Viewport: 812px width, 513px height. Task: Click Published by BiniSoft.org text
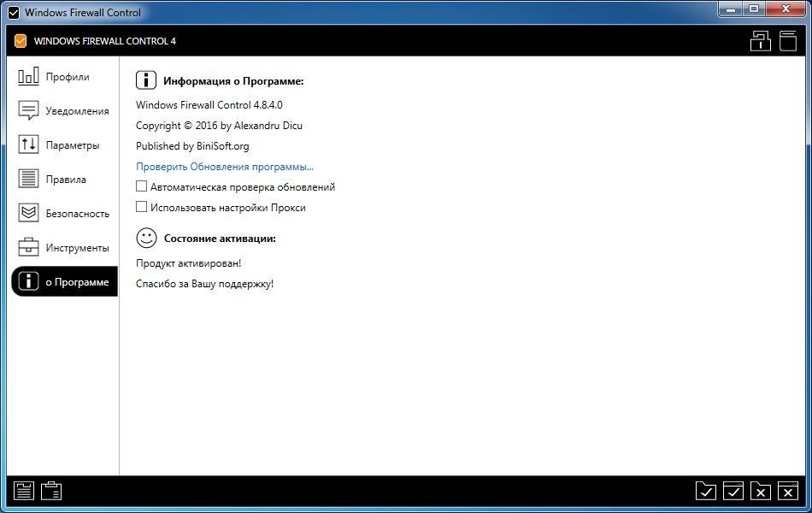click(192, 146)
